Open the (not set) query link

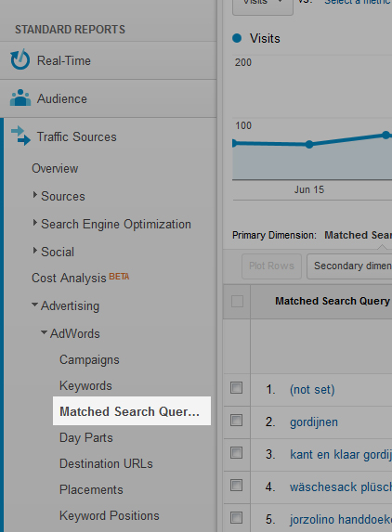pyautogui.click(x=312, y=390)
